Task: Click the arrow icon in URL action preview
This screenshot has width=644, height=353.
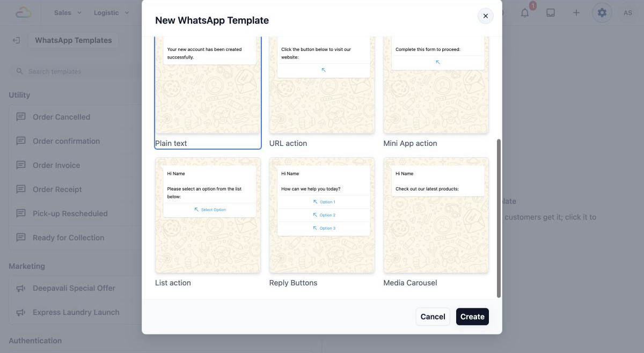Action: [324, 70]
